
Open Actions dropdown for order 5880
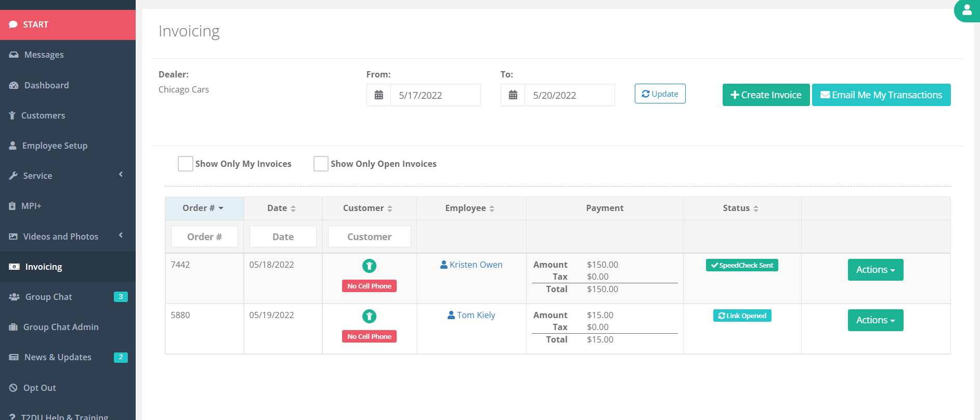[875, 320]
